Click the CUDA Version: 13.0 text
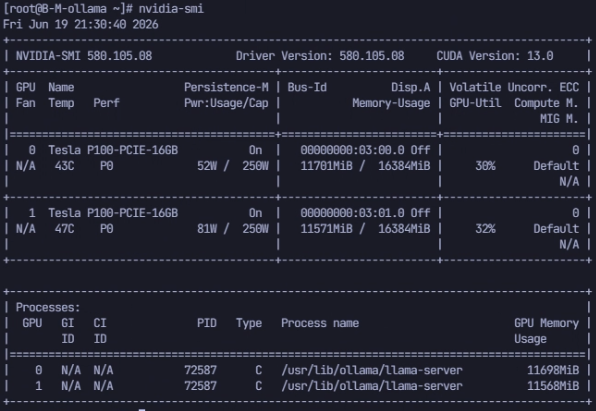The image size is (596, 411). 495,56
